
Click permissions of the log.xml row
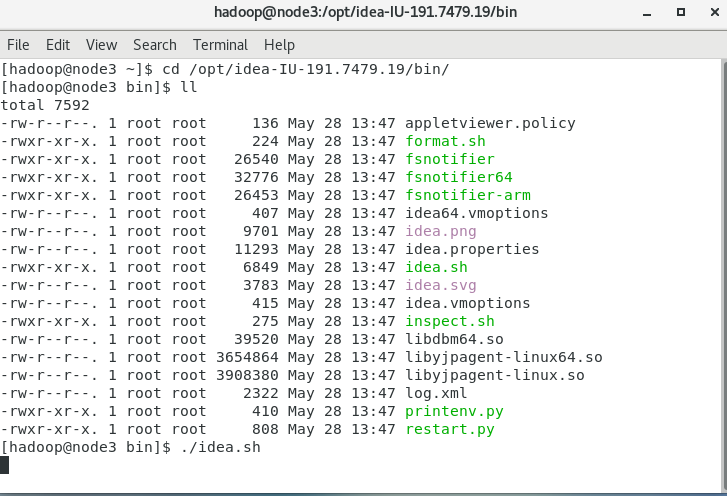(x=49, y=394)
